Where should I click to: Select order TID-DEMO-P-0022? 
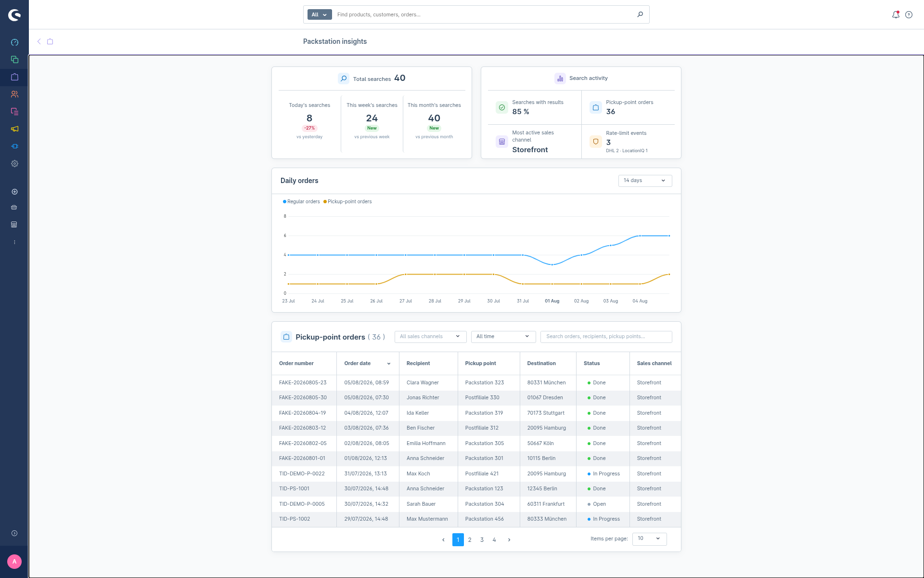click(302, 474)
